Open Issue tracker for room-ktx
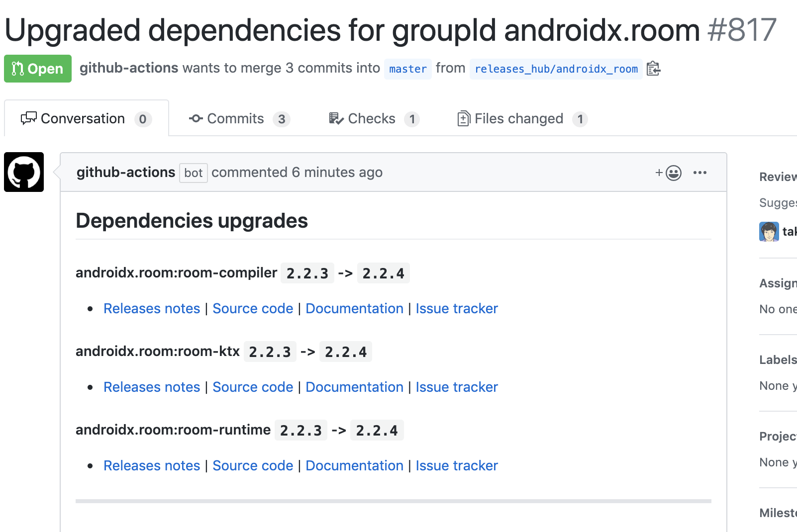797x532 pixels. [457, 387]
